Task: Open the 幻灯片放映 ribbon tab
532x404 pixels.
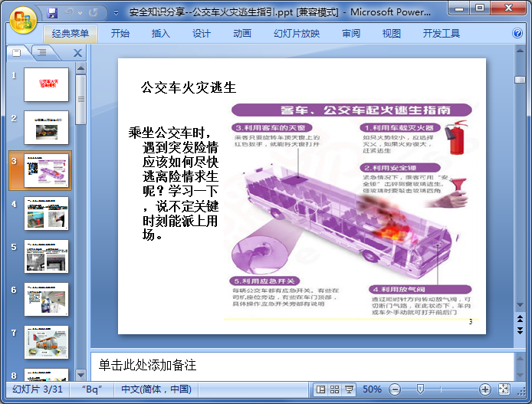Action: click(x=297, y=33)
